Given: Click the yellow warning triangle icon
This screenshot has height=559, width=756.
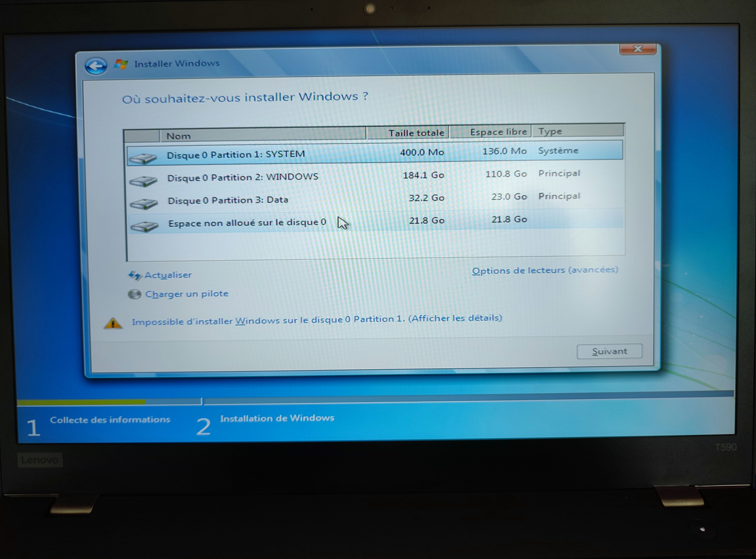Looking at the screenshot, I should point(113,323).
